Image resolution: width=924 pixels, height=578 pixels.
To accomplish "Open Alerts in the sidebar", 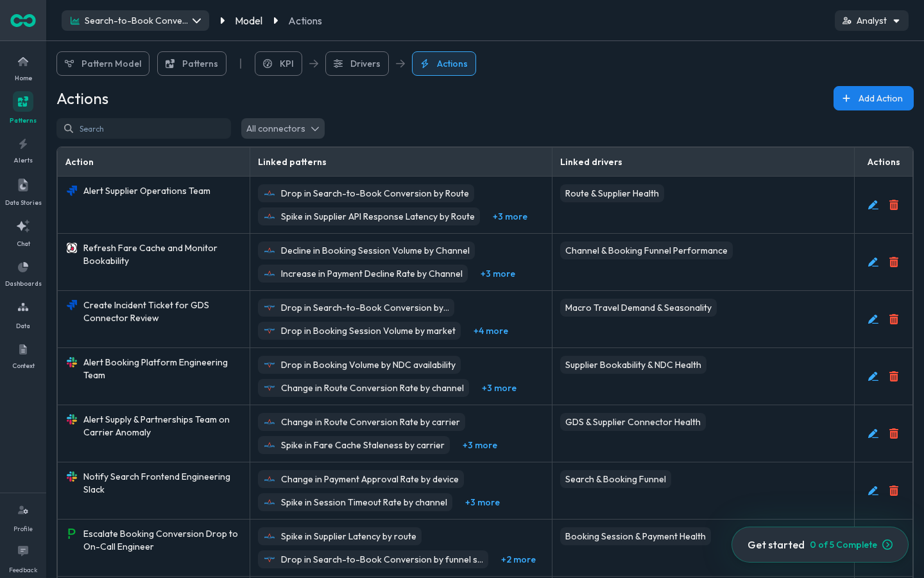I will click(x=23, y=150).
